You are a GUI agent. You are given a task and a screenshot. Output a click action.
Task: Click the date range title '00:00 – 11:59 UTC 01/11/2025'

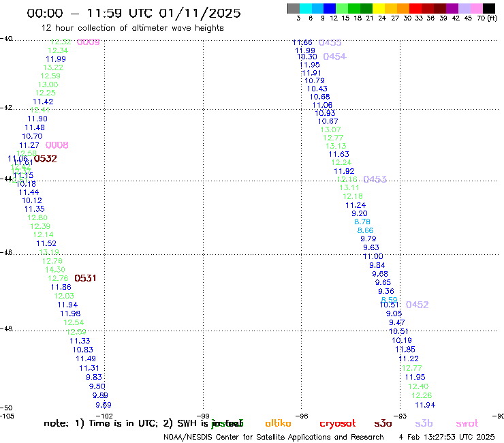pos(133,13)
